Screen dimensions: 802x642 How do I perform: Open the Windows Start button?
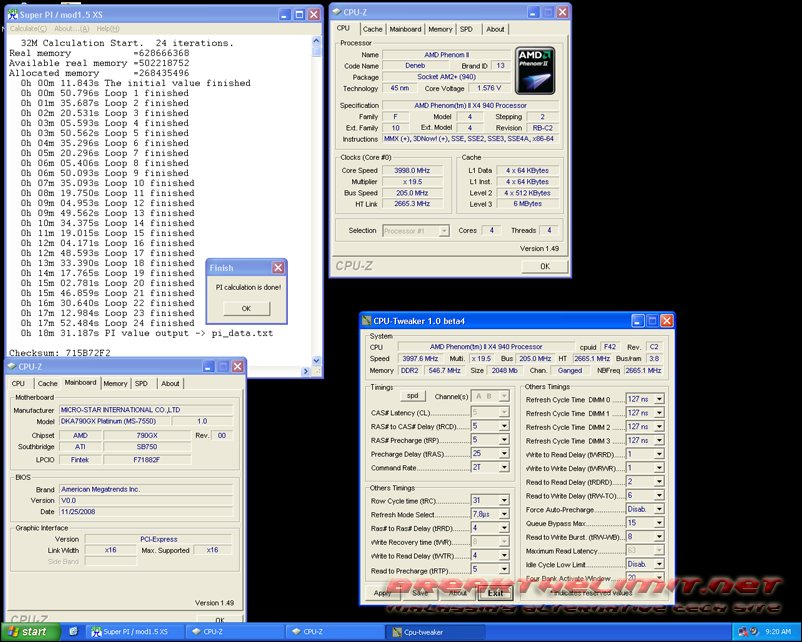[x=31, y=632]
